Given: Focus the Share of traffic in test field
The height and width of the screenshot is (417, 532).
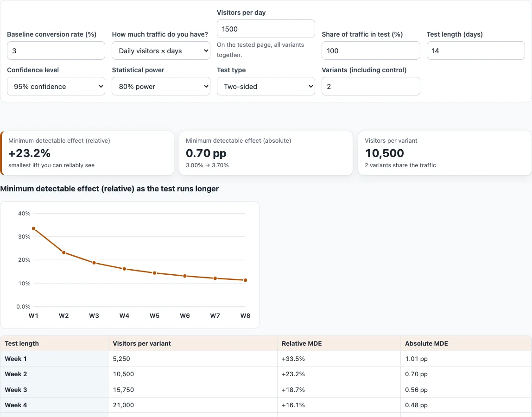Looking at the screenshot, I should coord(371,51).
